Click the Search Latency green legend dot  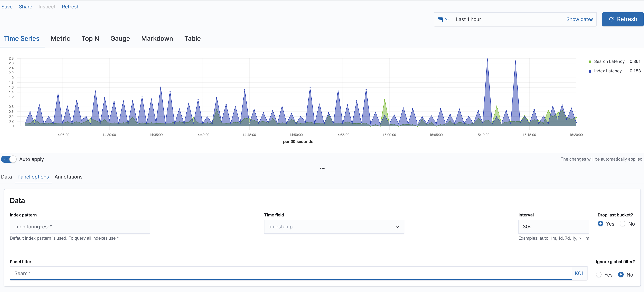tap(590, 62)
